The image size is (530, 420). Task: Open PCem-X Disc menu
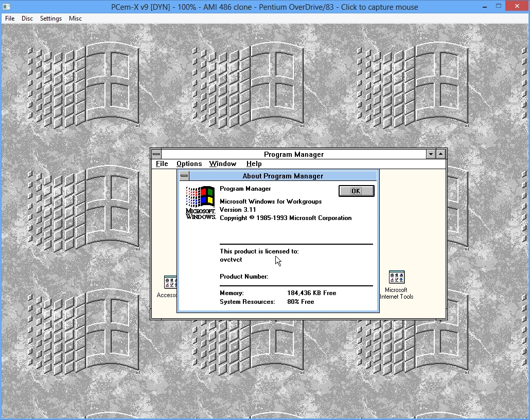pos(27,18)
